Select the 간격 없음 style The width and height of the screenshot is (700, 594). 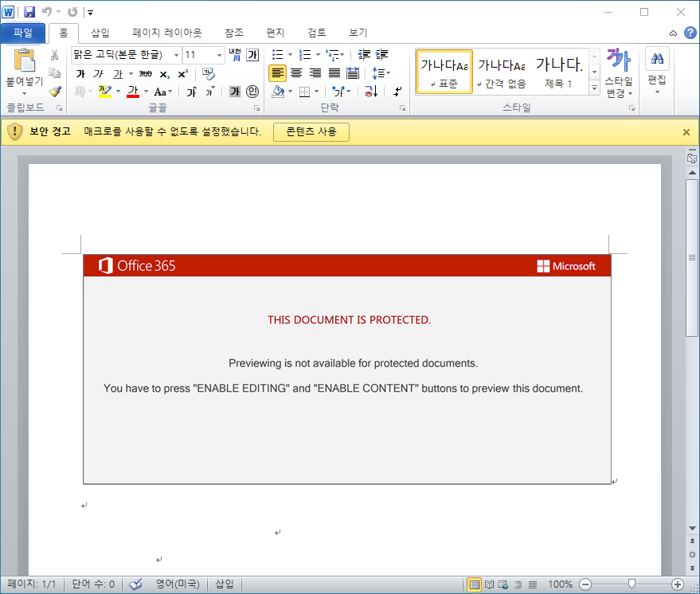(x=502, y=72)
